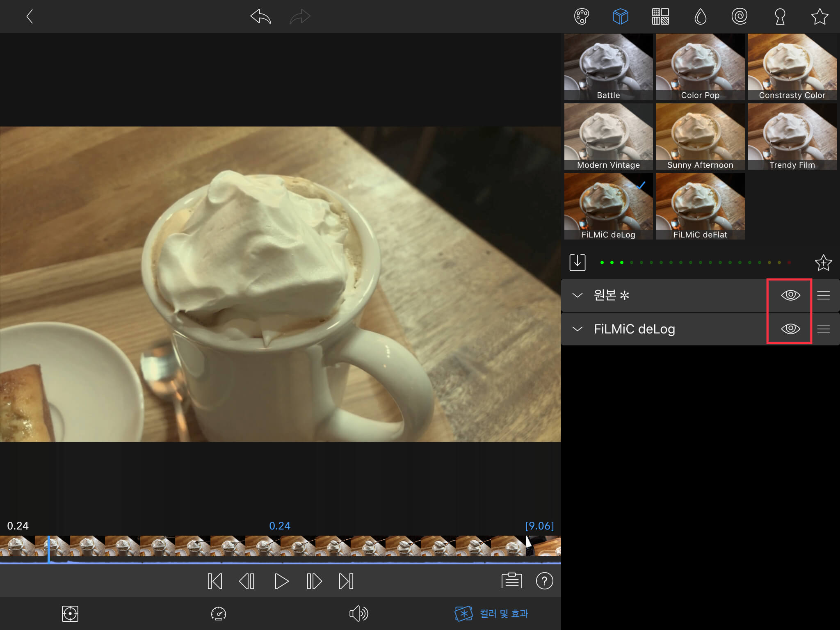Open the favorites star tab
This screenshot has width=840, height=630.
[x=819, y=17]
